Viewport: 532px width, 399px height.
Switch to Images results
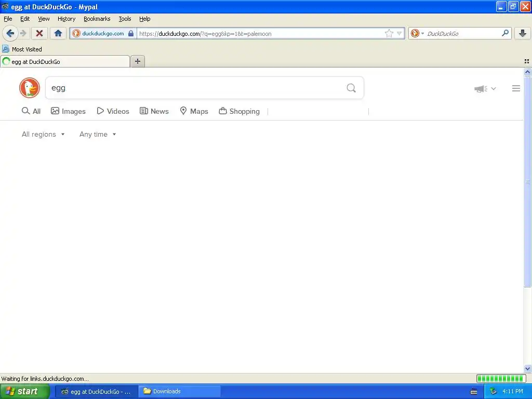tap(68, 111)
